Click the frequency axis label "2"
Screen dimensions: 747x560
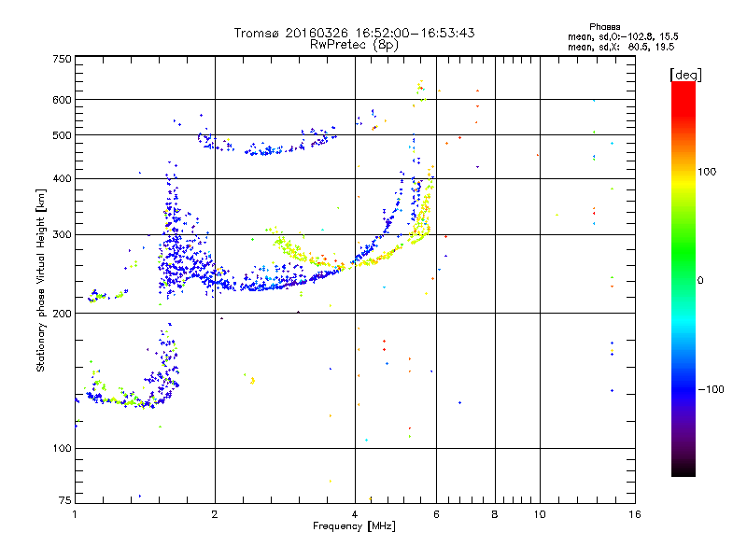click(x=215, y=514)
